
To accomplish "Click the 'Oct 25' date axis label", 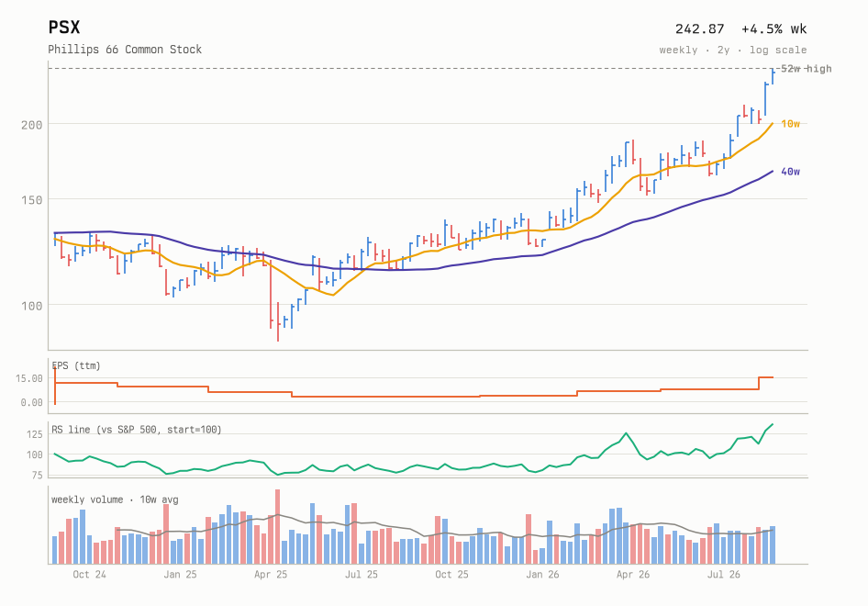I will [x=451, y=575].
